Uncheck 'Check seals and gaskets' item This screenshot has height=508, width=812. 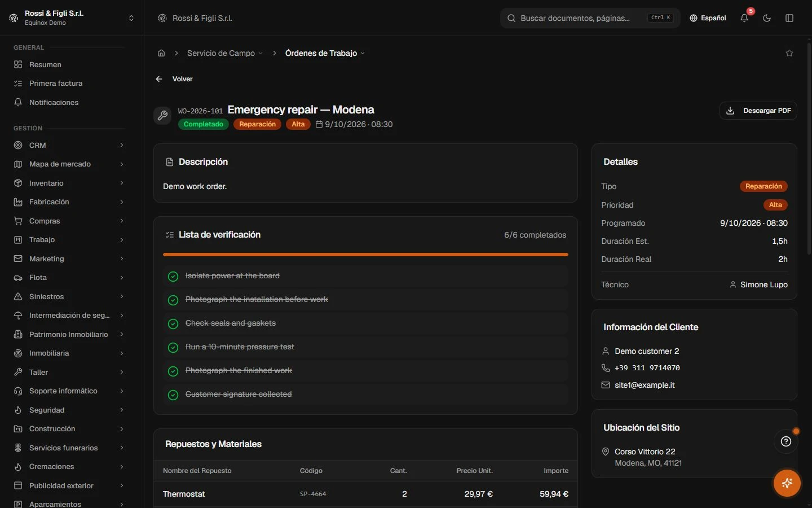(x=173, y=323)
